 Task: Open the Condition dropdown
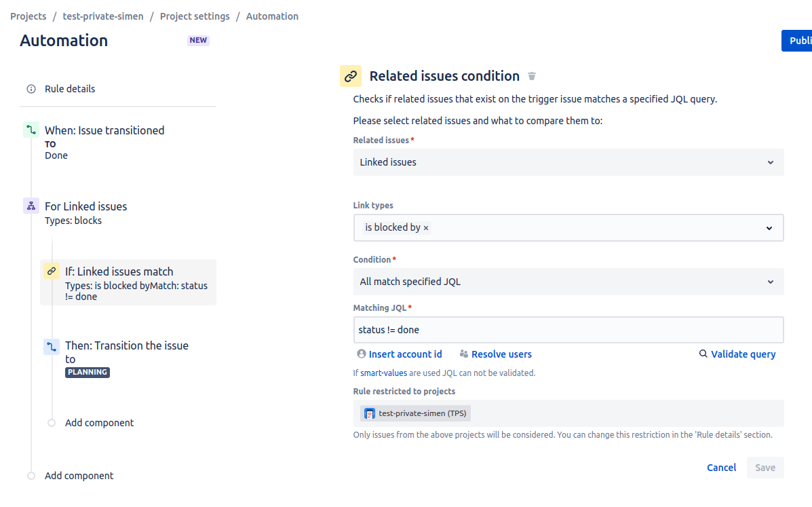(x=568, y=282)
